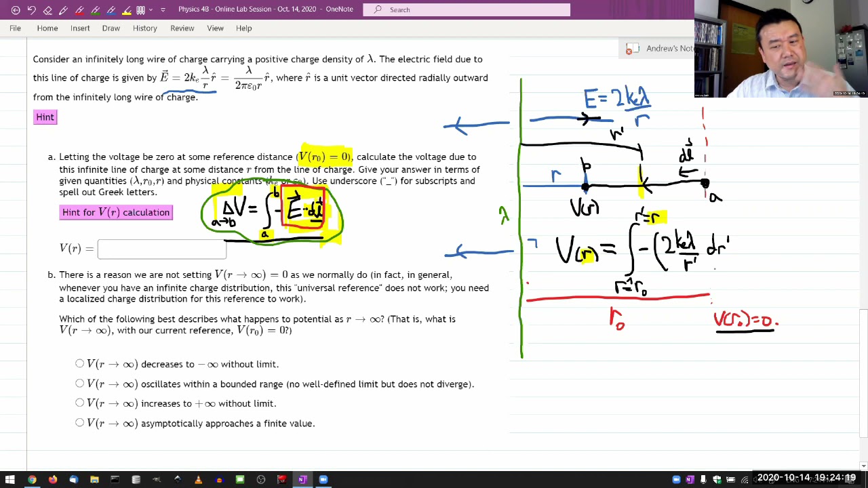
Task: Select 'decreases to −∞ without limit' option
Action: 80,364
